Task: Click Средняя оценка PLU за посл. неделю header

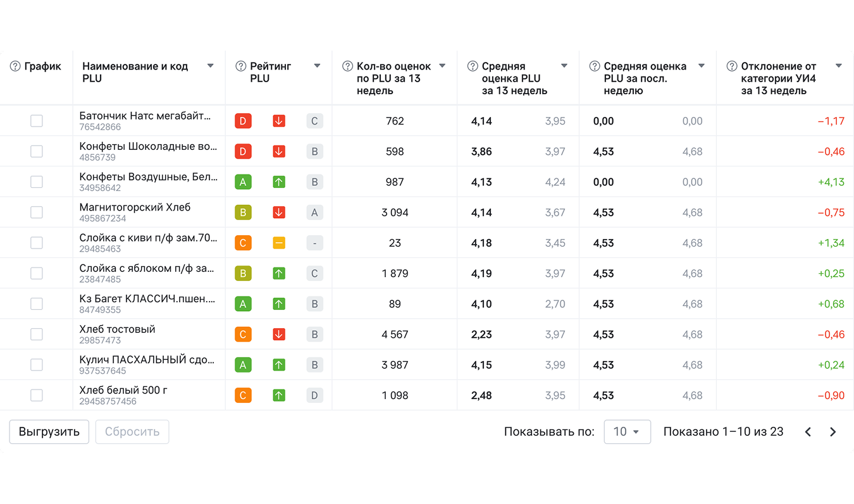Action: pos(645,78)
